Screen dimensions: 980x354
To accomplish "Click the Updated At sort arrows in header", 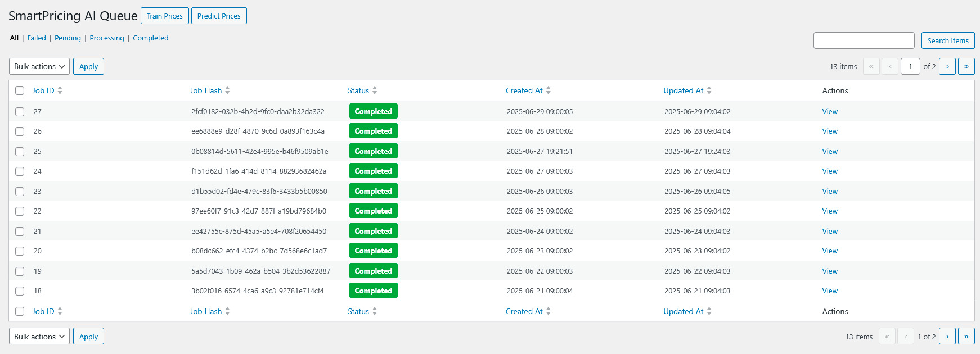I will [x=709, y=90].
